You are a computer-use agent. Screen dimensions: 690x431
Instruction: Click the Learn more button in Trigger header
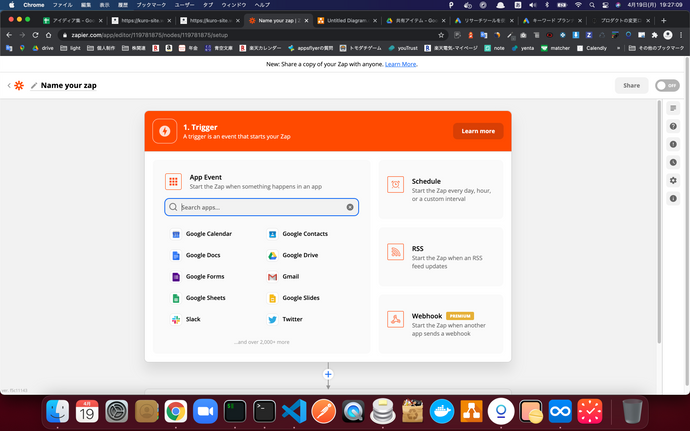[478, 131]
